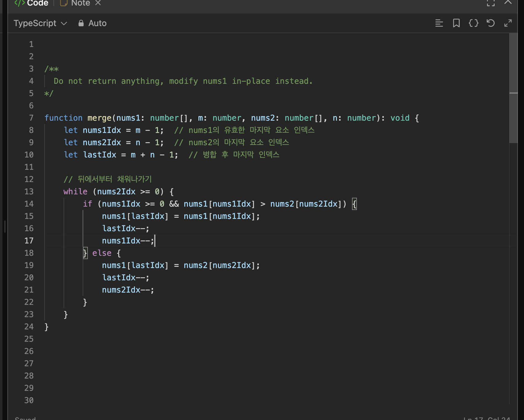The image size is (524, 420).
Task: Click the closing "*/" comment marker on line 5
Action: click(49, 93)
